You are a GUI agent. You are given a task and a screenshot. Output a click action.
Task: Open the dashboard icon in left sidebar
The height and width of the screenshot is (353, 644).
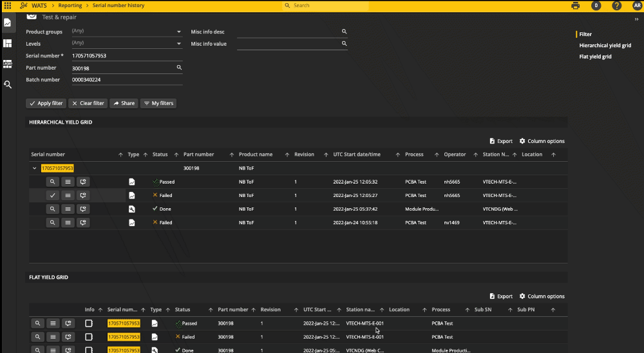point(8,43)
